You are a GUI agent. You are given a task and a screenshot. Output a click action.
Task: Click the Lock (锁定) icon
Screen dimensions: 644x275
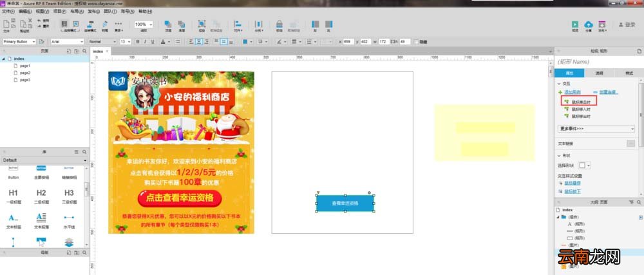pos(279,24)
